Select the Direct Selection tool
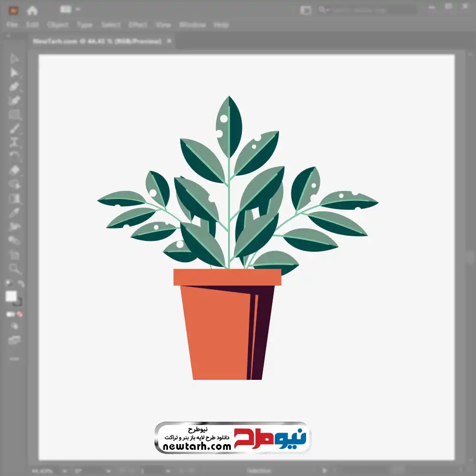The height and width of the screenshot is (476, 476). (15, 73)
